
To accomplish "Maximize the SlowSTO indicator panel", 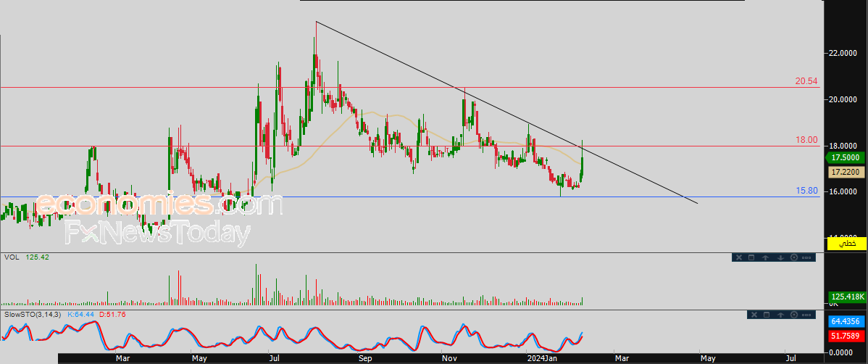I will (767, 315).
